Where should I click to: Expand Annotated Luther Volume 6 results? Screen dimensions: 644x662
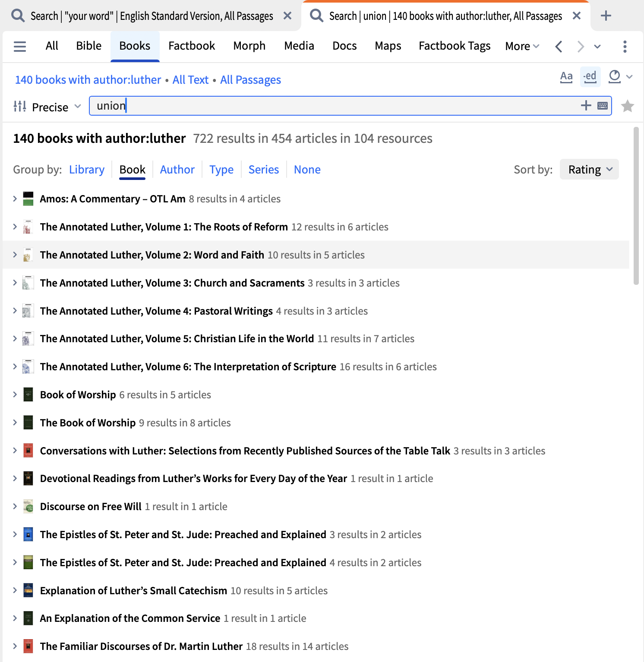coord(15,366)
